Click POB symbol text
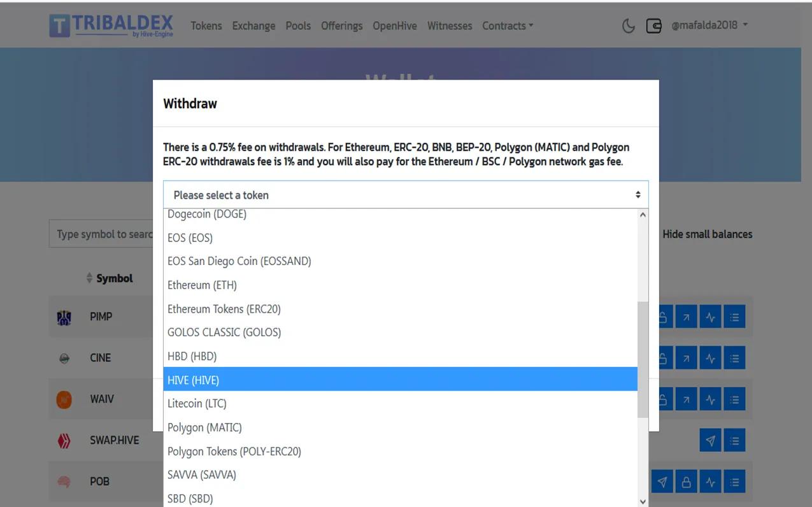 tap(99, 482)
